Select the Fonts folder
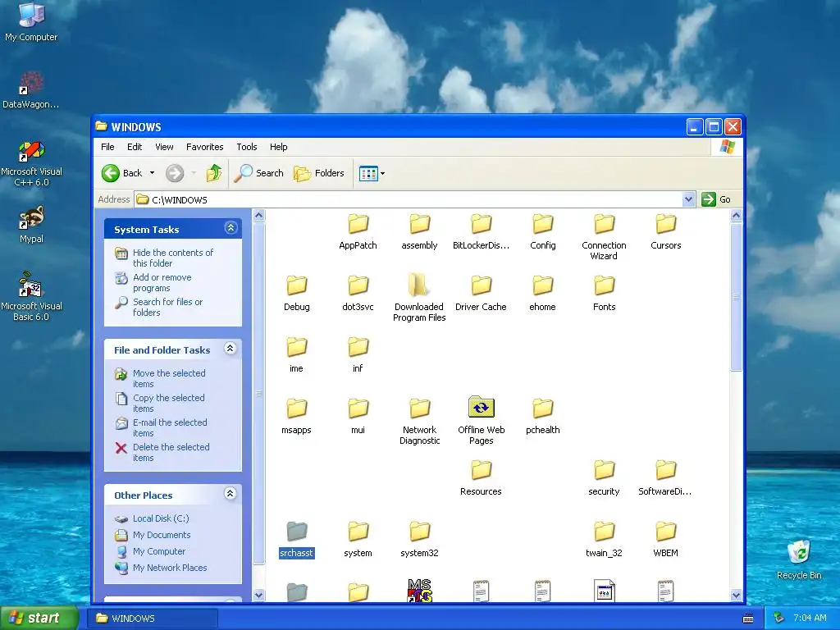 point(605,293)
